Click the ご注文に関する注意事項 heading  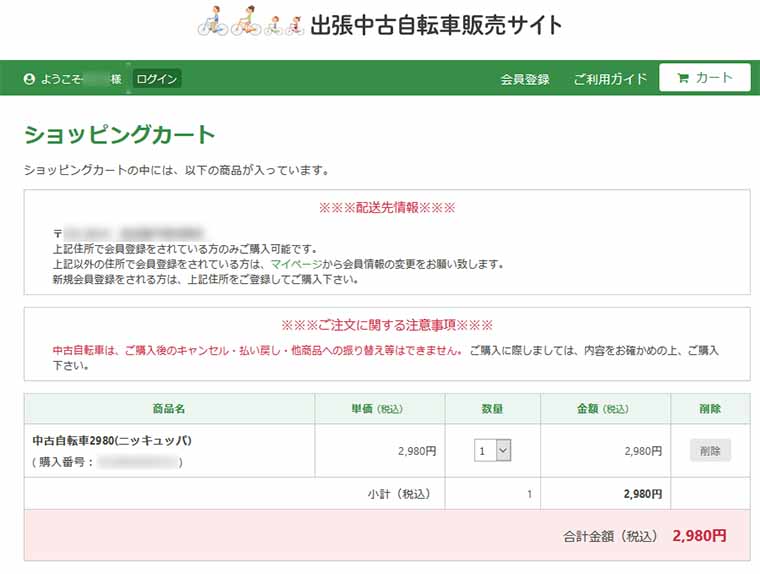click(x=387, y=325)
